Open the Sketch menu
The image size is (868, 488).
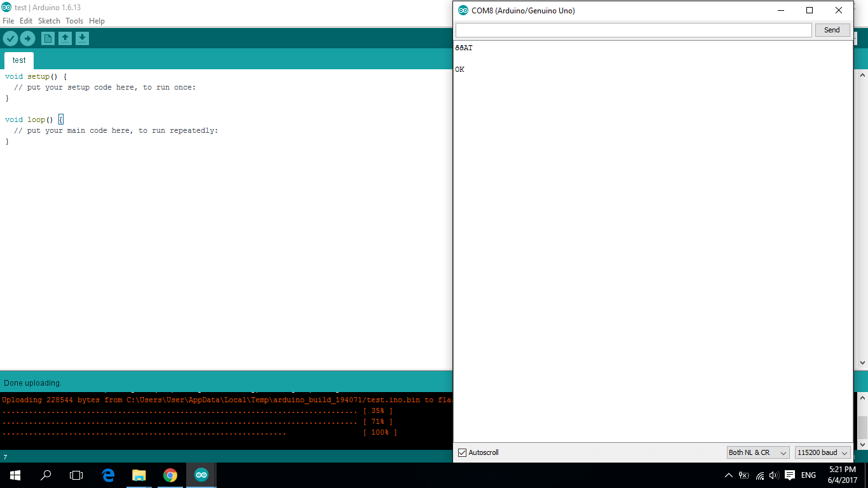coord(49,21)
